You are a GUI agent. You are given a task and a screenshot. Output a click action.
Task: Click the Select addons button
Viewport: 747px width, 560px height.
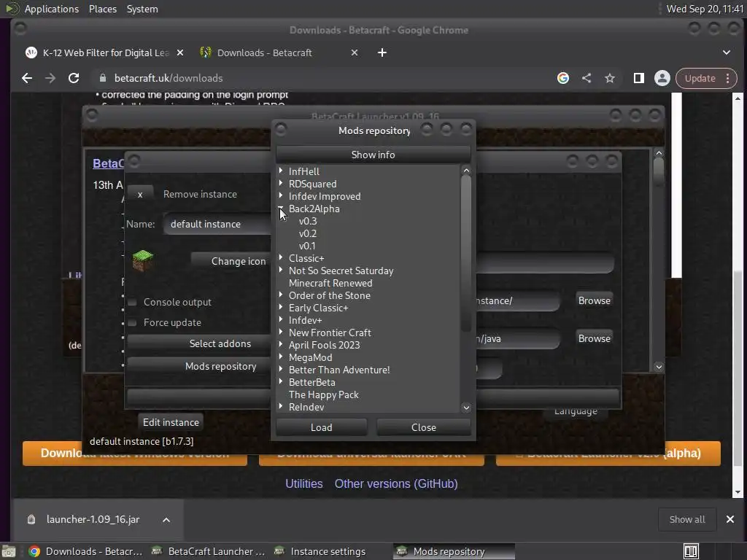click(x=199, y=343)
